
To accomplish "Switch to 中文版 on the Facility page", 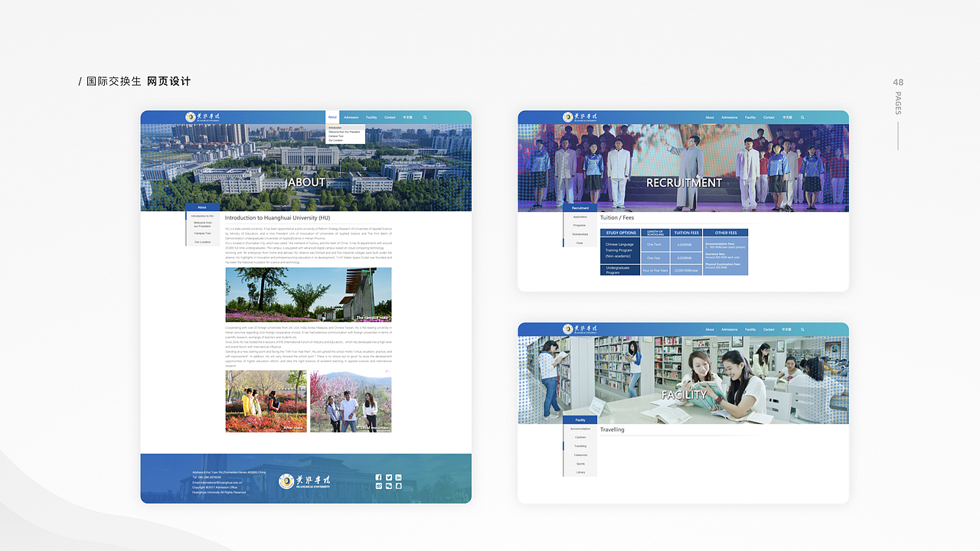I will 787,329.
